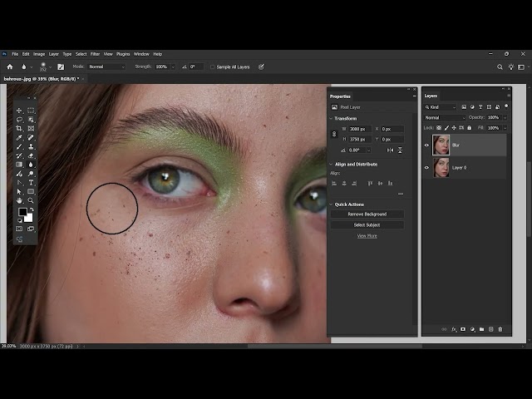Viewport: 532px width, 399px height.
Task: Select the Move tool
Action: pyautogui.click(x=19, y=111)
